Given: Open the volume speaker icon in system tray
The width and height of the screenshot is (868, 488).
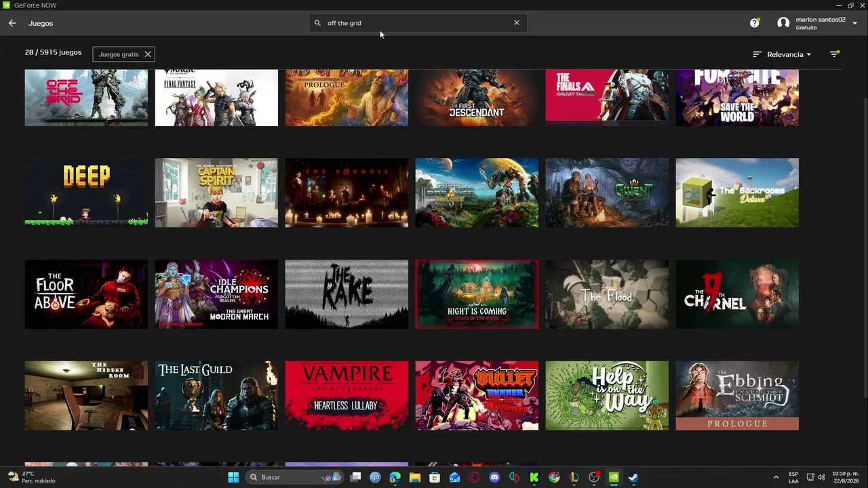Looking at the screenshot, I should 821,477.
